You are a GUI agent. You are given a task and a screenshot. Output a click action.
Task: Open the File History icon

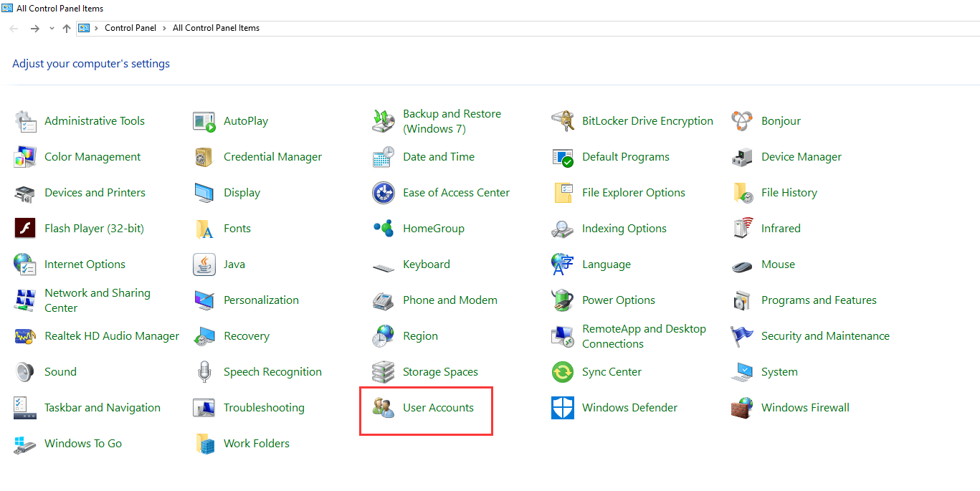click(742, 193)
